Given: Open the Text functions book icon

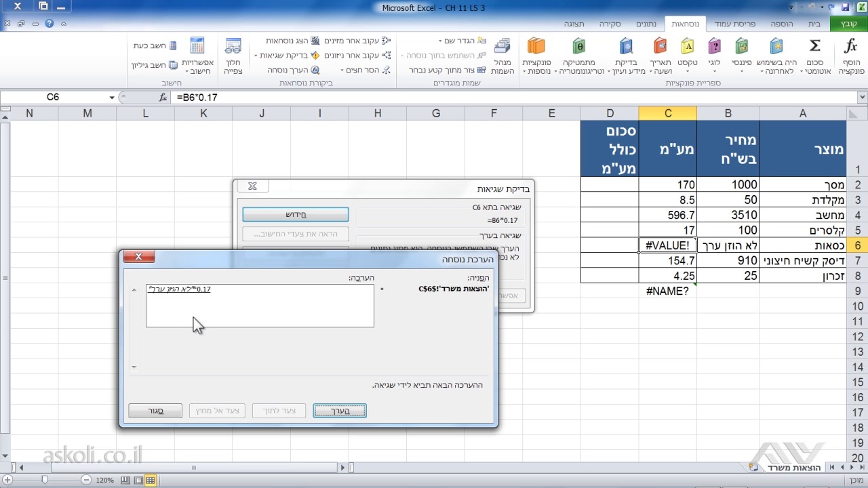Looking at the screenshot, I should (x=688, y=46).
